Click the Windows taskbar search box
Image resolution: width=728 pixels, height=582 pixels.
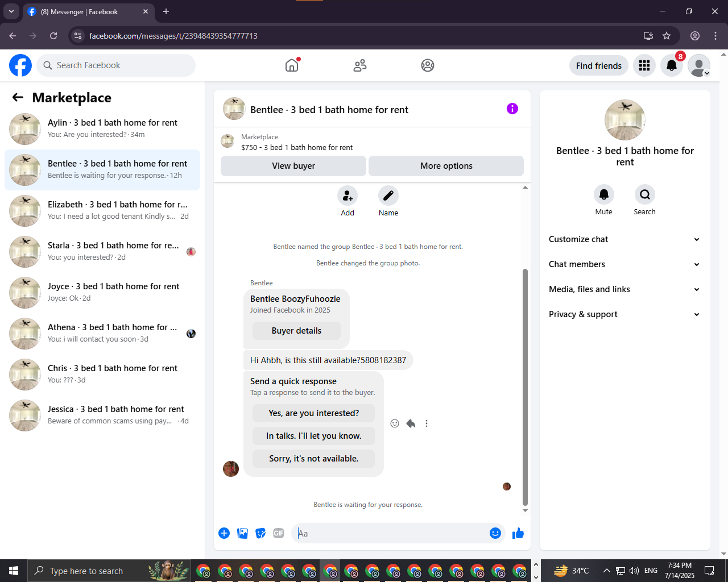[x=110, y=571]
